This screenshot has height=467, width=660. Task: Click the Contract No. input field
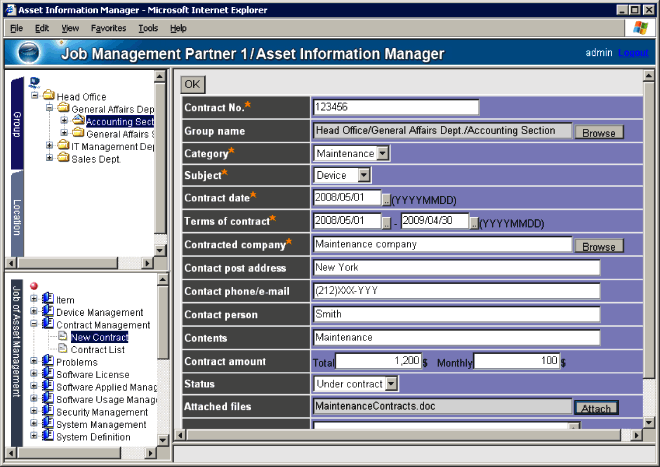(396, 107)
